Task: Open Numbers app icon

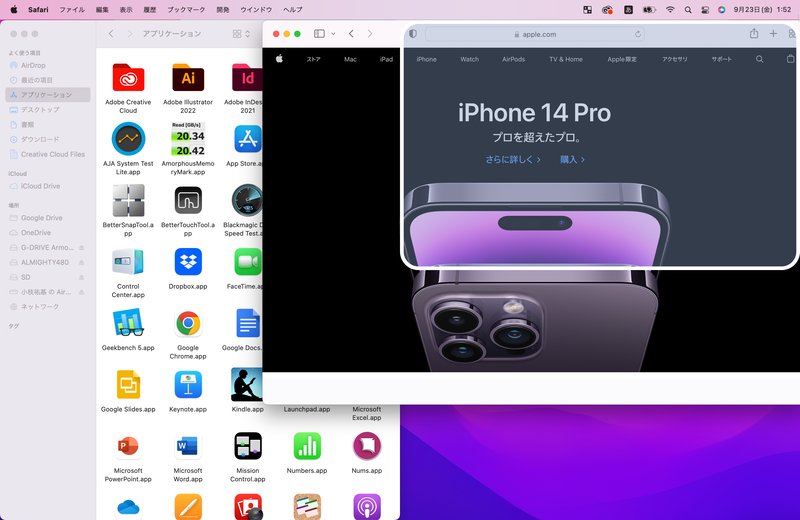Action: pyautogui.click(x=307, y=446)
